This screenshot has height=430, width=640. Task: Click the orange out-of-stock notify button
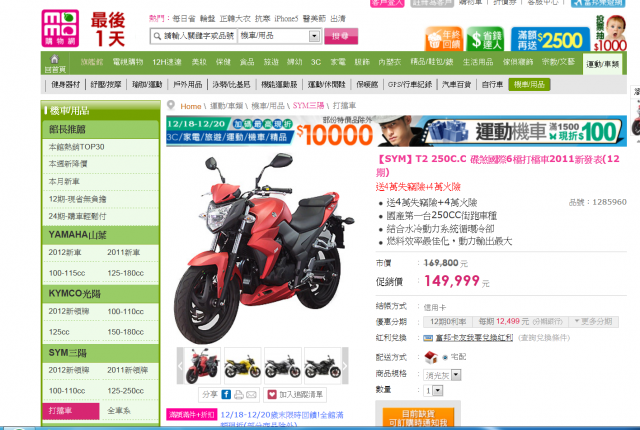pyautogui.click(x=418, y=418)
